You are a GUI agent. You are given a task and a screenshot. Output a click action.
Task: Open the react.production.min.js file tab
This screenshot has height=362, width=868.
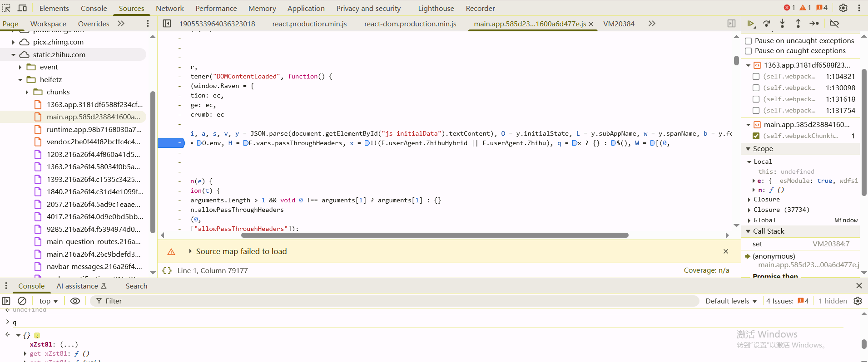coord(309,24)
